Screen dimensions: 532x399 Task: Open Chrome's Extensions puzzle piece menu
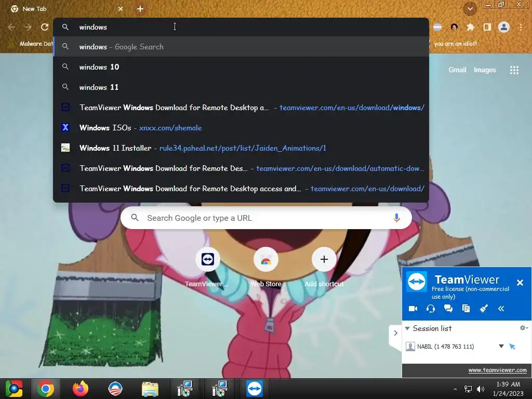471,27
